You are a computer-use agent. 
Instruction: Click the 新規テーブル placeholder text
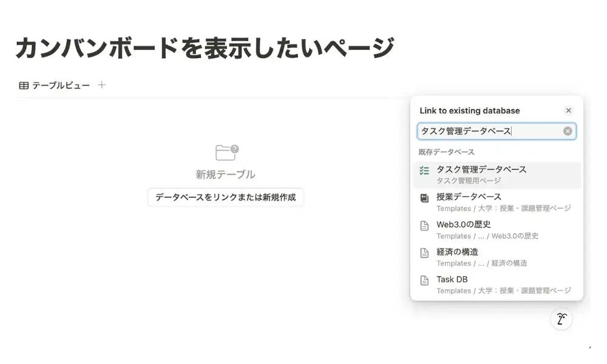click(x=225, y=175)
